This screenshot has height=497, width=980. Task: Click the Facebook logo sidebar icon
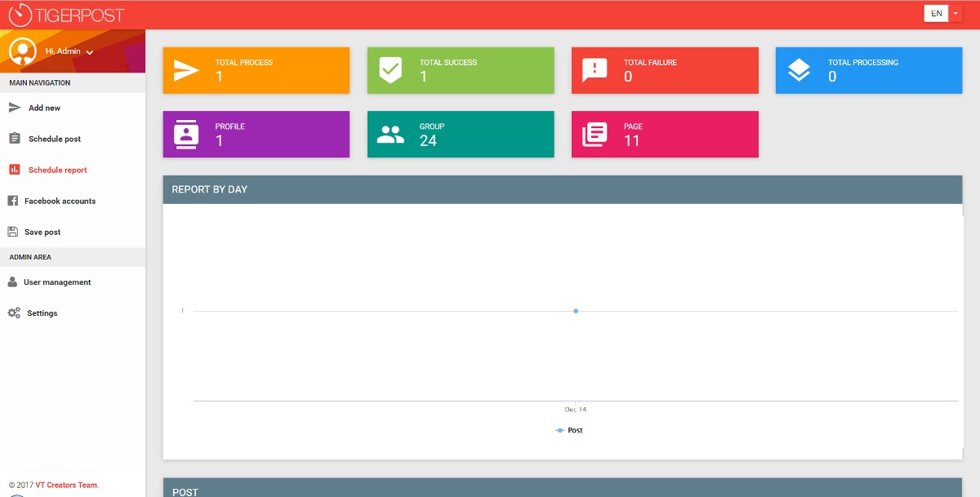(12, 201)
